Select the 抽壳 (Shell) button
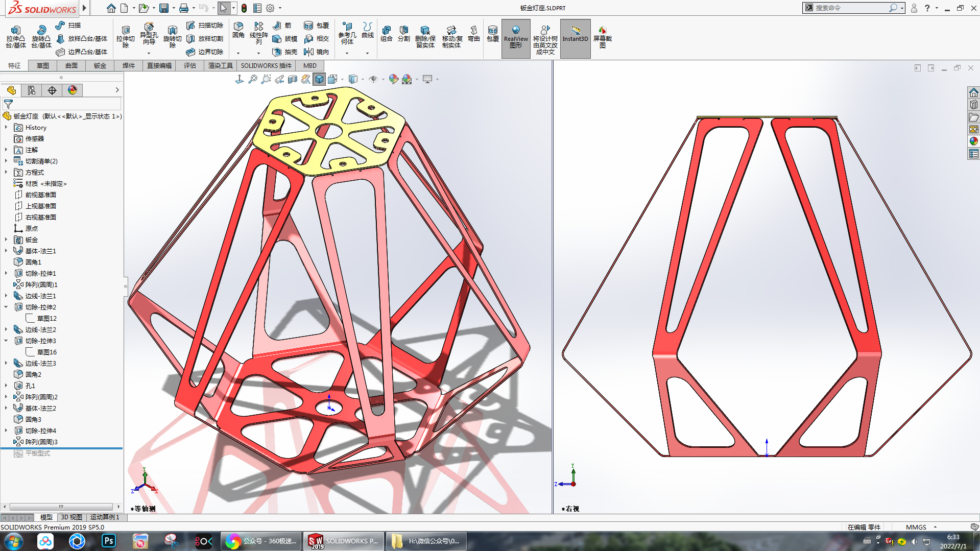The image size is (980, 551). tap(285, 52)
